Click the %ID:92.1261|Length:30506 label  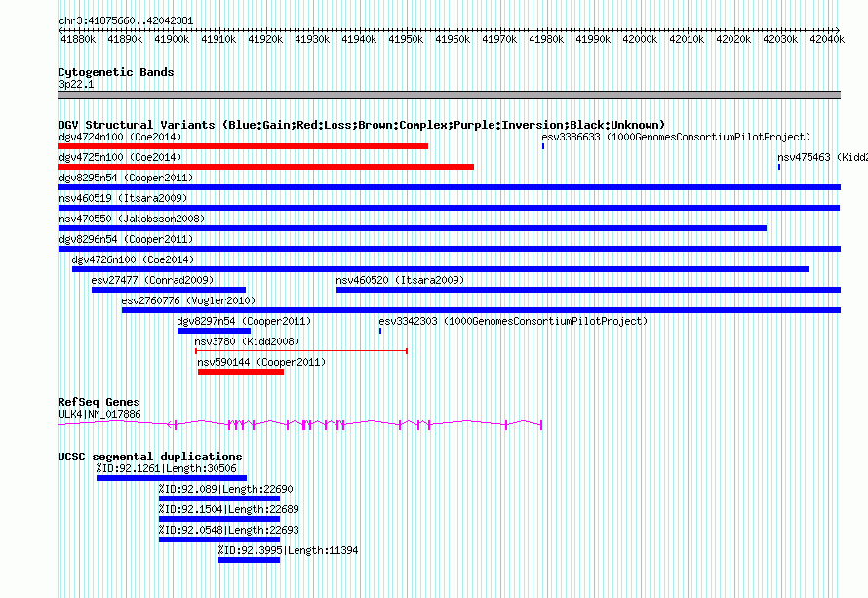point(167,468)
